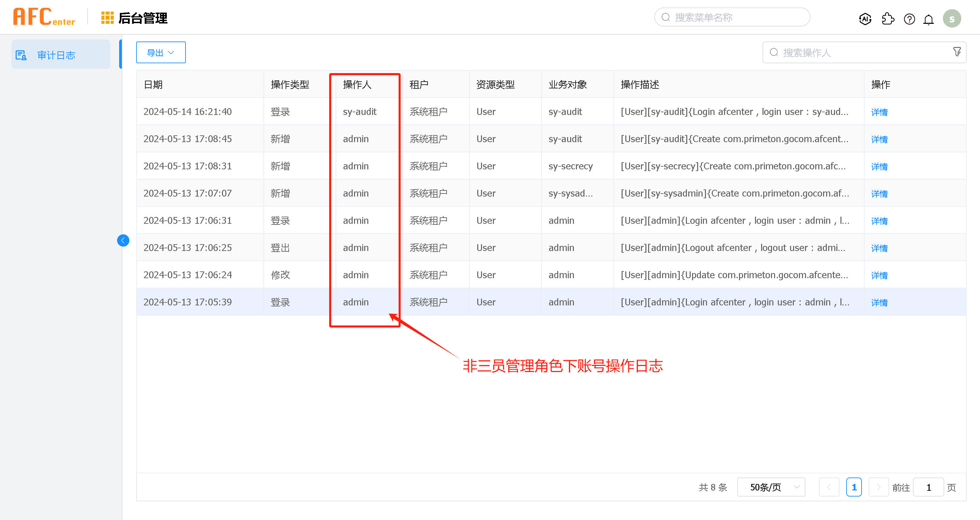Open 详情 for the 修改 row
Screen dimensions: 980x520
(x=879, y=275)
